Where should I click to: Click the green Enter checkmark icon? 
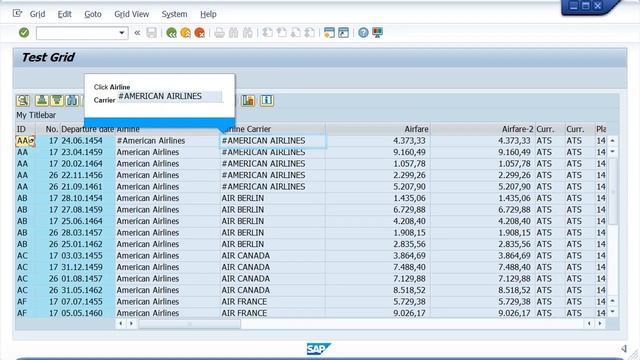24,33
